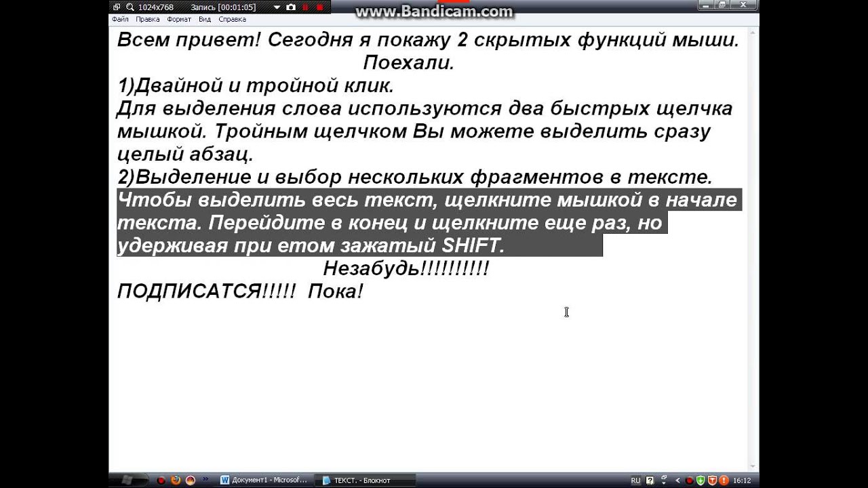The height and width of the screenshot is (488, 868).
Task: Click the text 'Незабудь!!!!!!!!!!'
Action: pos(406,268)
